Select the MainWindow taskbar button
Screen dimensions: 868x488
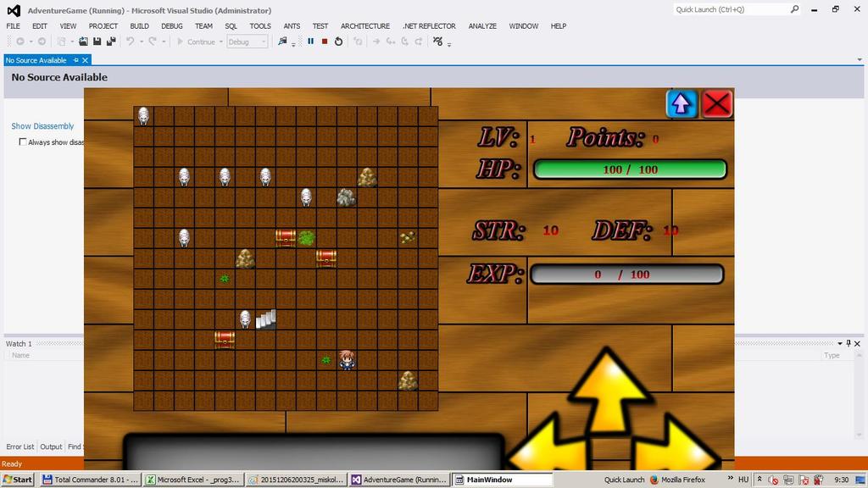(503, 480)
